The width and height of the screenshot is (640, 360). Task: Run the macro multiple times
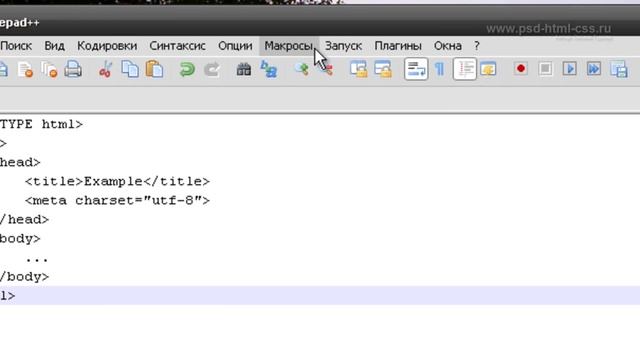point(594,69)
